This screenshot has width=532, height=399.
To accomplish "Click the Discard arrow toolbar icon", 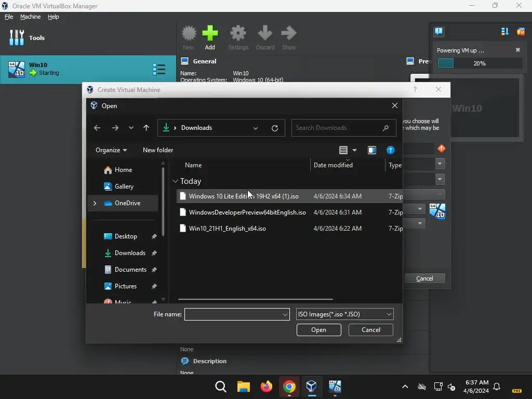I will coord(265,33).
